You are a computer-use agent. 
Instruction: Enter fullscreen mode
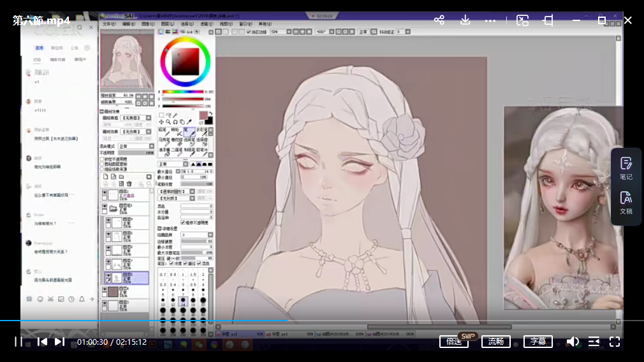pyautogui.click(x=615, y=342)
